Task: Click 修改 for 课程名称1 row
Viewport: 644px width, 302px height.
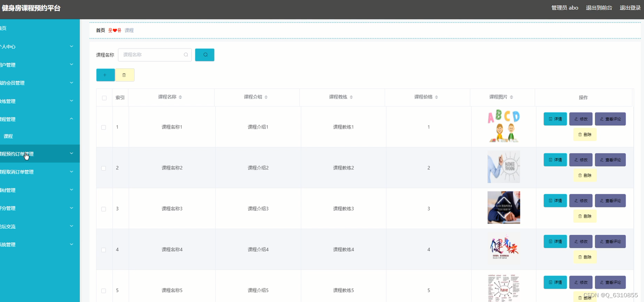Action: [x=581, y=119]
